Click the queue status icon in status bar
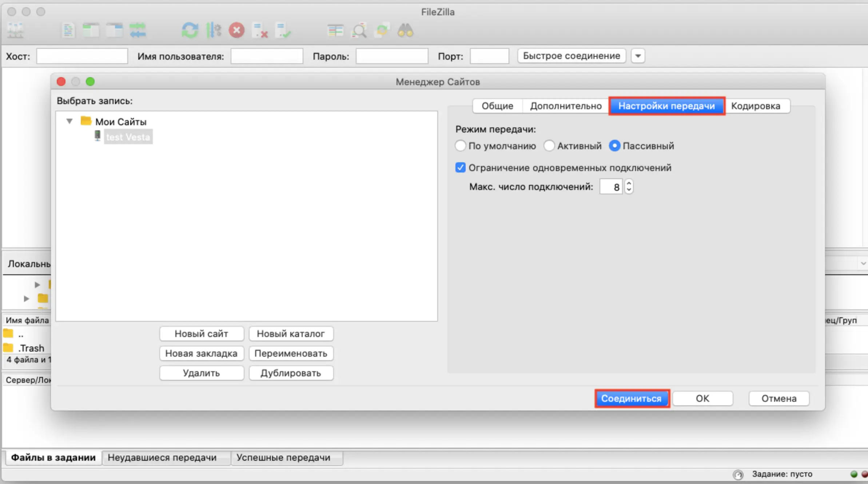Image resolution: width=868 pixels, height=484 pixels. pos(738,475)
